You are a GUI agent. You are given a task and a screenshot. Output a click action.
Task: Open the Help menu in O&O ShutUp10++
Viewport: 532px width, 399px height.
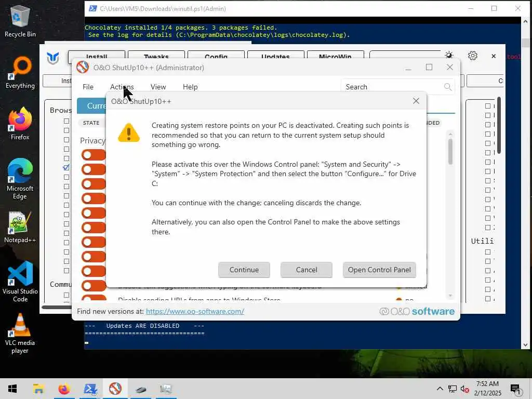(190, 87)
